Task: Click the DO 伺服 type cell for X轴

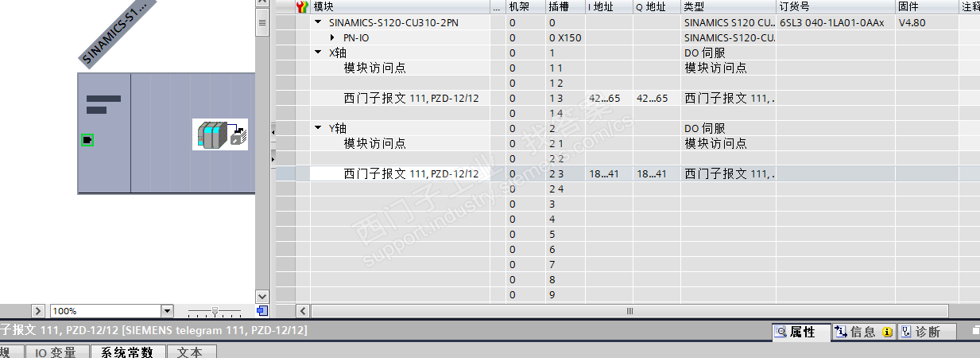Action: [729, 53]
